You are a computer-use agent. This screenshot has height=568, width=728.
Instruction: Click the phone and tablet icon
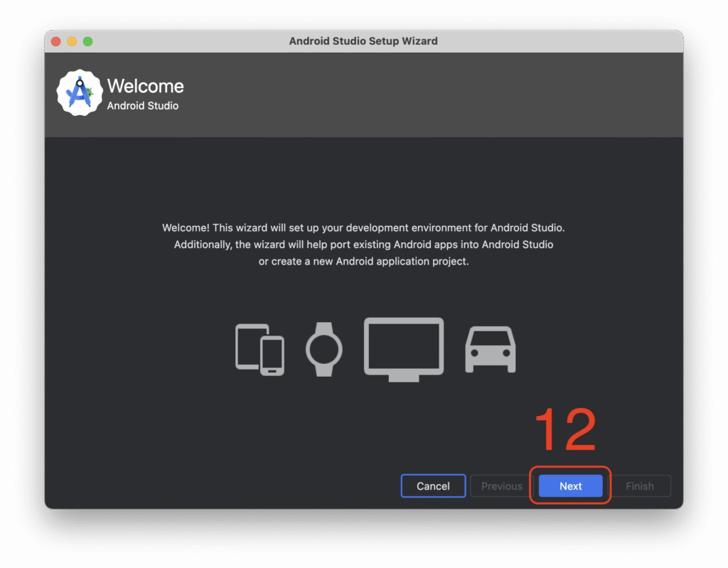pyautogui.click(x=259, y=349)
